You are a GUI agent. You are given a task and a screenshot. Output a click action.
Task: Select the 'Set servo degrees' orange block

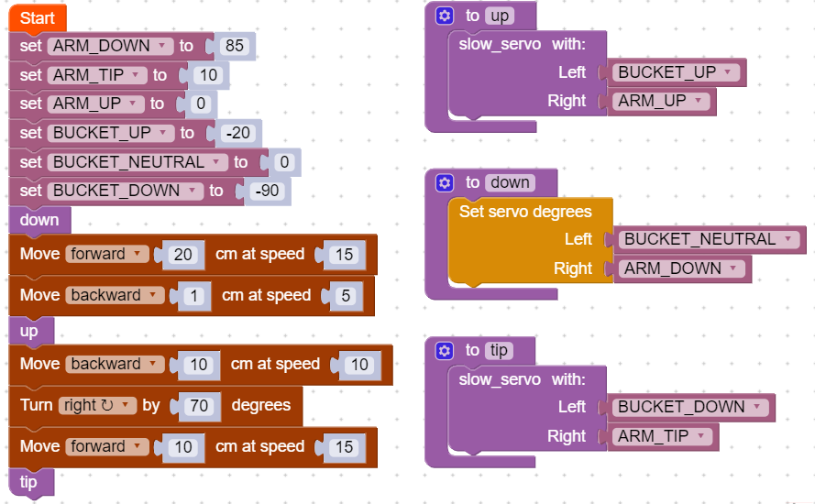(x=525, y=212)
